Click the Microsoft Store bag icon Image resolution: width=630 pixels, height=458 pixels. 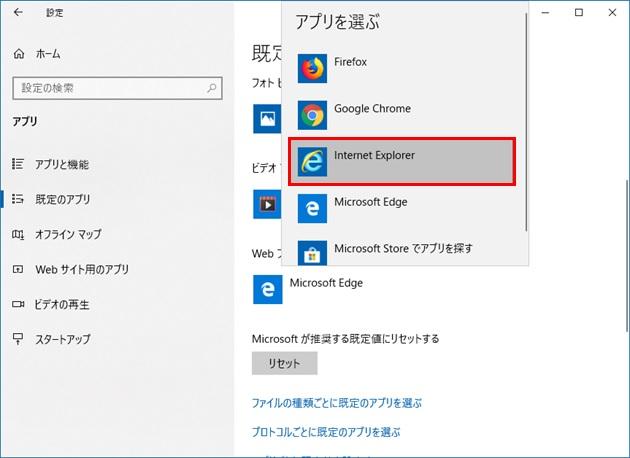[x=312, y=253]
